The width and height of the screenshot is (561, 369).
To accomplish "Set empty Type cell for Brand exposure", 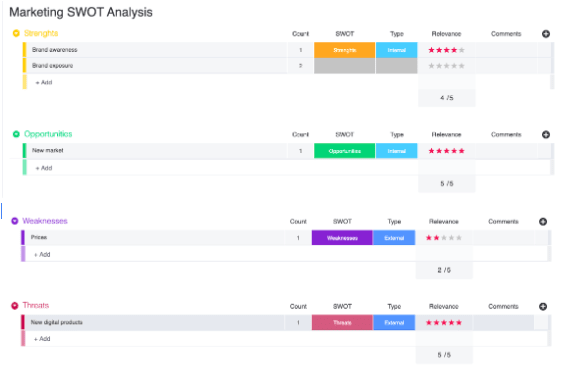I will click(396, 66).
